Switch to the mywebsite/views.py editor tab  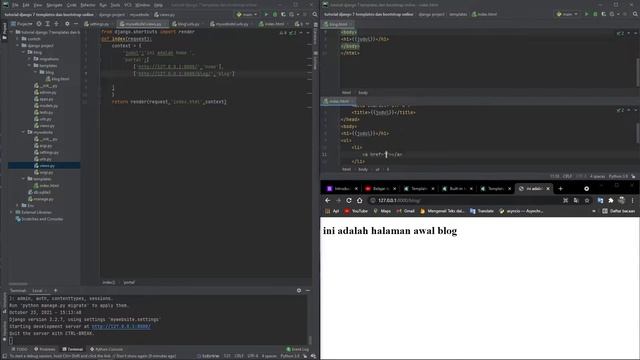(x=141, y=24)
